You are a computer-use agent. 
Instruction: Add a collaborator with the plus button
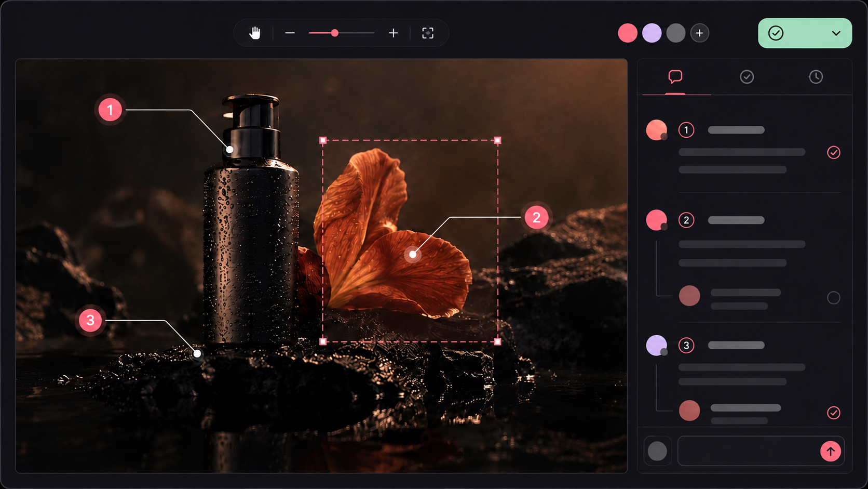pos(700,33)
